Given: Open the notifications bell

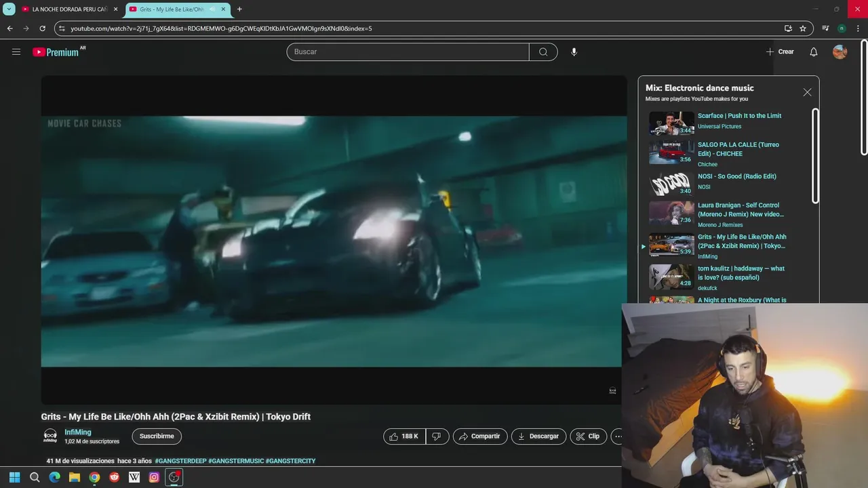Looking at the screenshot, I should (814, 52).
